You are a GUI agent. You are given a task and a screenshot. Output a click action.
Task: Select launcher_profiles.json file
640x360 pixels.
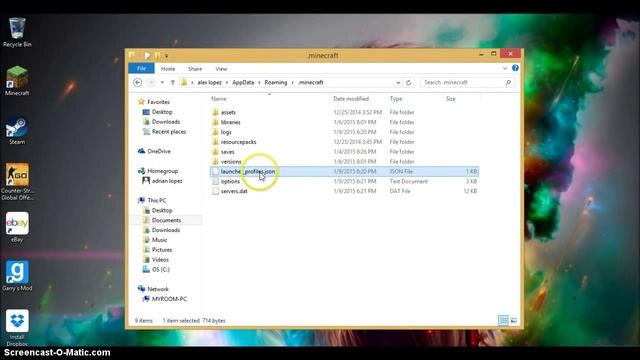(344, 171)
